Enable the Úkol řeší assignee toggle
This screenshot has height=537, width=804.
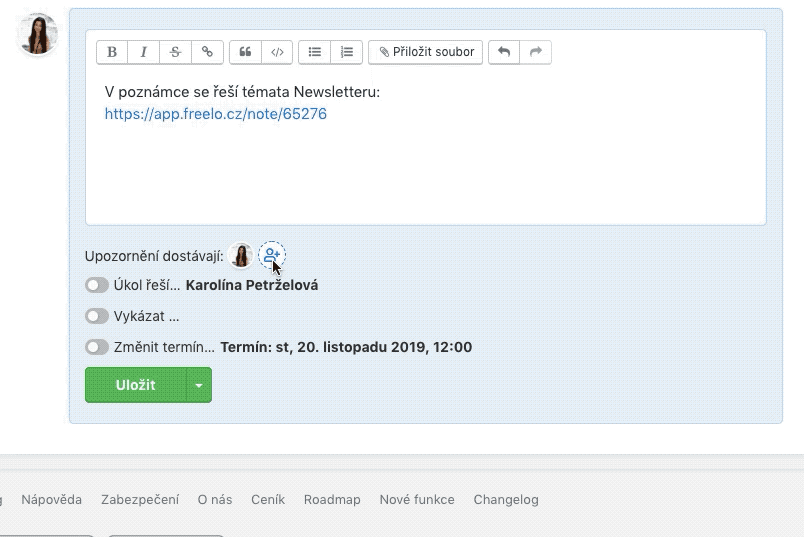(x=97, y=285)
